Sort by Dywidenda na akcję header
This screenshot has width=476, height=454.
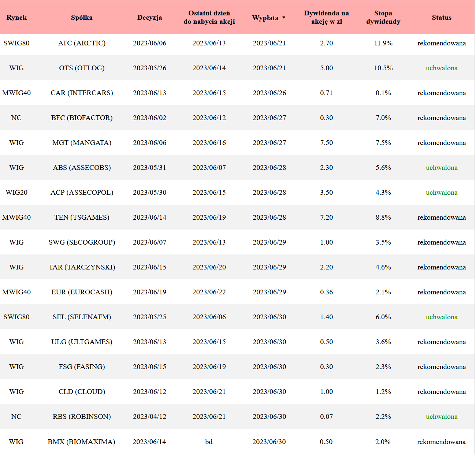326,18
